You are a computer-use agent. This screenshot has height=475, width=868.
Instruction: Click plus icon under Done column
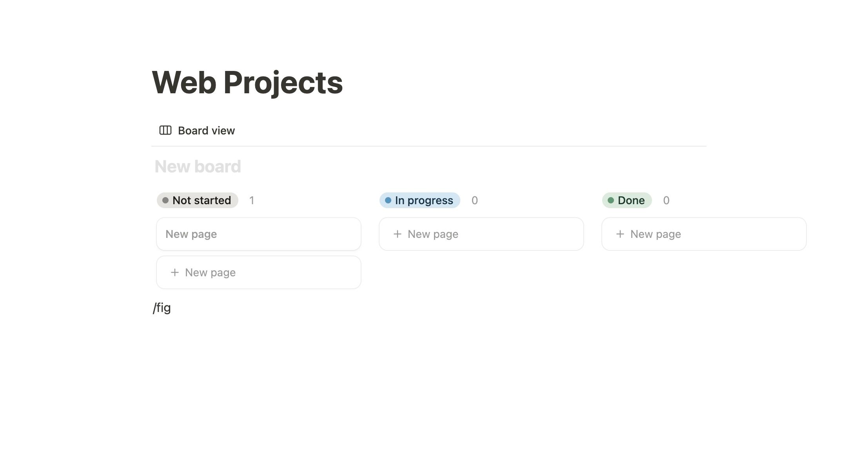pos(620,234)
